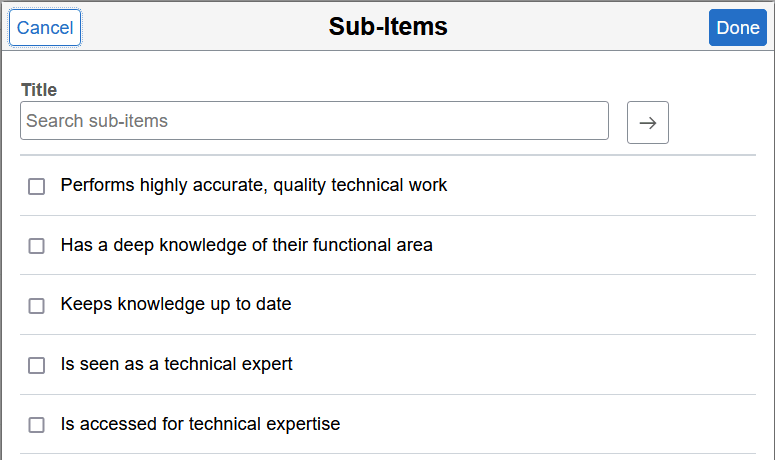Check 'Has a deep knowledge' checkbox
The width and height of the screenshot is (775, 460).
pos(37,246)
